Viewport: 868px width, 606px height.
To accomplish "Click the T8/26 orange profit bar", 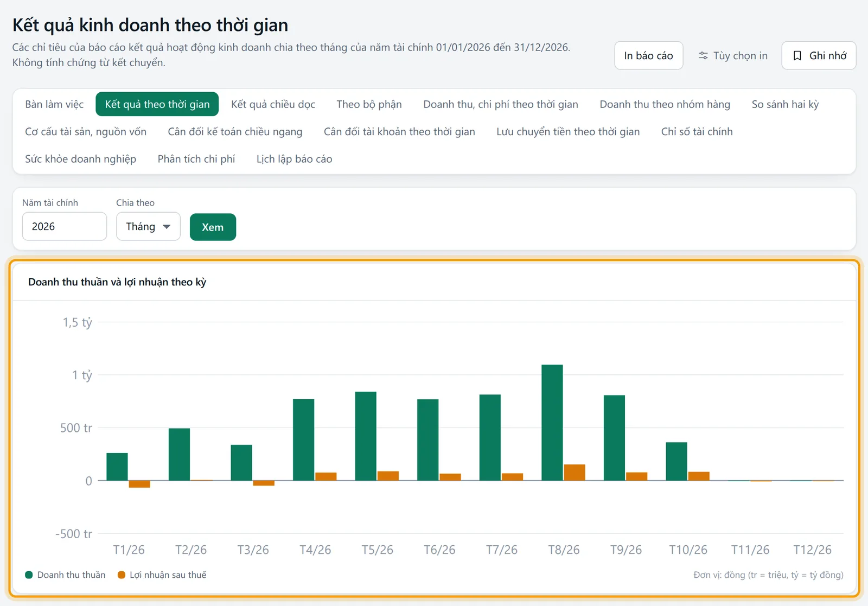I will click(575, 473).
